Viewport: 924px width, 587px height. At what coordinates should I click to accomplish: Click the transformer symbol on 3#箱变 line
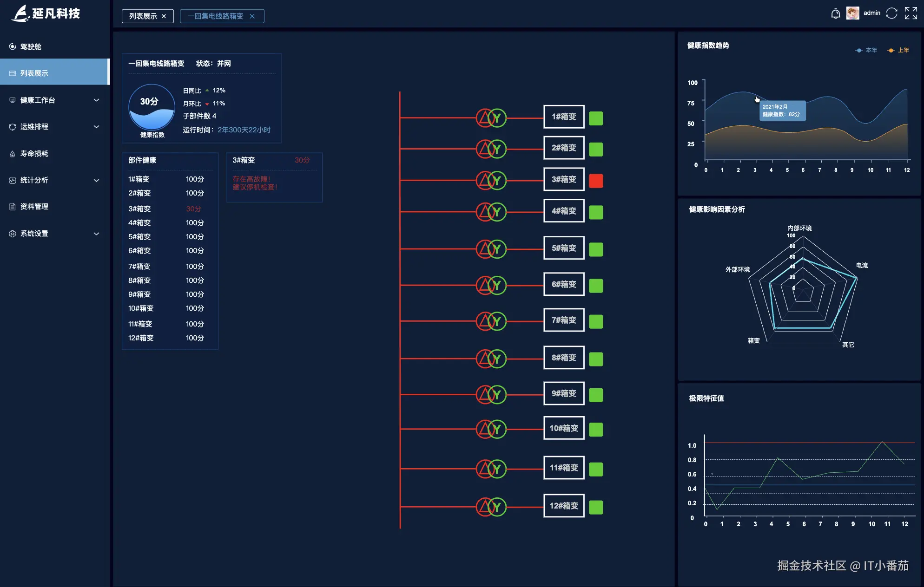click(x=491, y=180)
